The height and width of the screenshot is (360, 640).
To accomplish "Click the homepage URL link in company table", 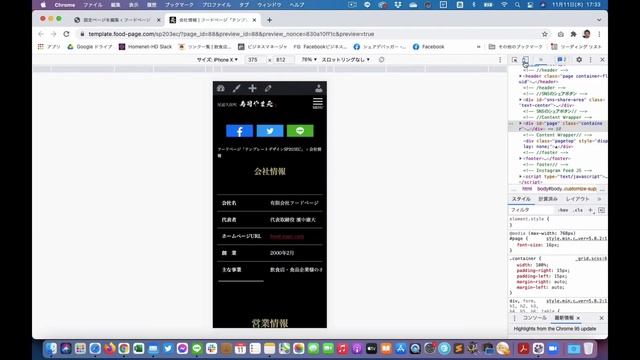I will point(287,236).
